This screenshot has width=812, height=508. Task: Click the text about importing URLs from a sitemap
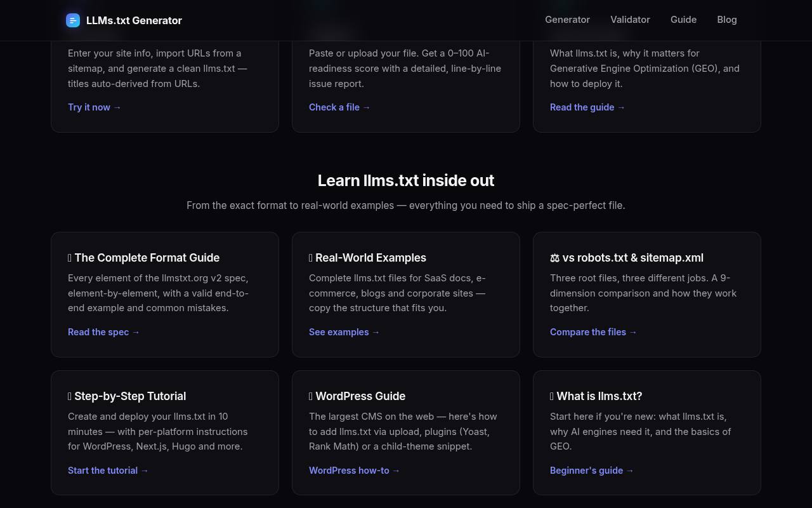157,69
